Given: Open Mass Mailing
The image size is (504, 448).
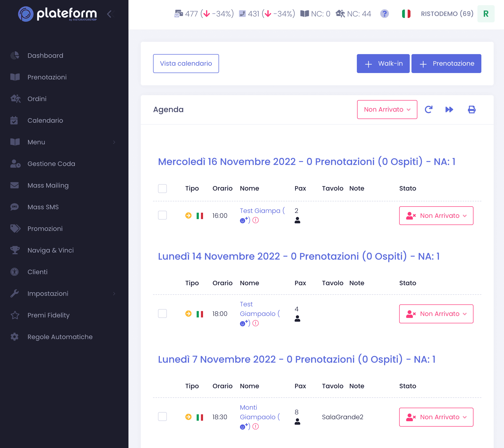Looking at the screenshot, I should [48, 186].
